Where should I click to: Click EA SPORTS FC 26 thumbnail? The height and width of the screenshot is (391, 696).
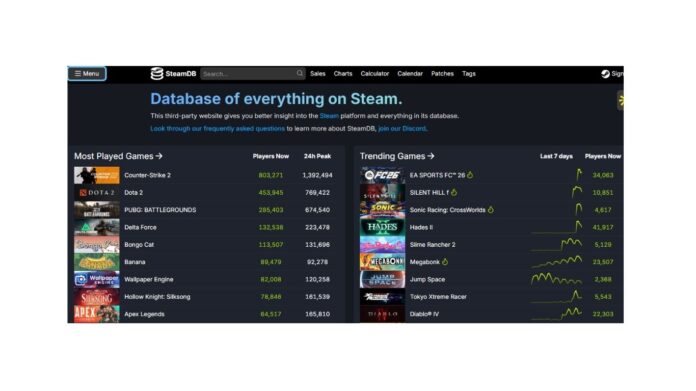coord(382,175)
